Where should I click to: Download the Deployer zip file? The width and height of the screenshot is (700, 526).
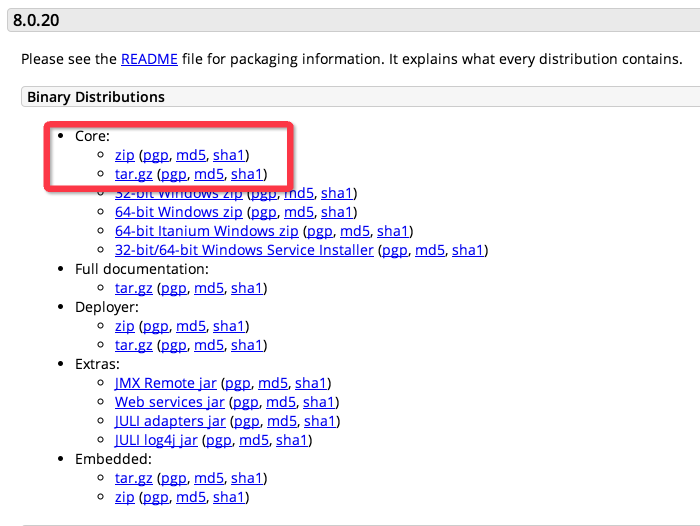(124, 326)
